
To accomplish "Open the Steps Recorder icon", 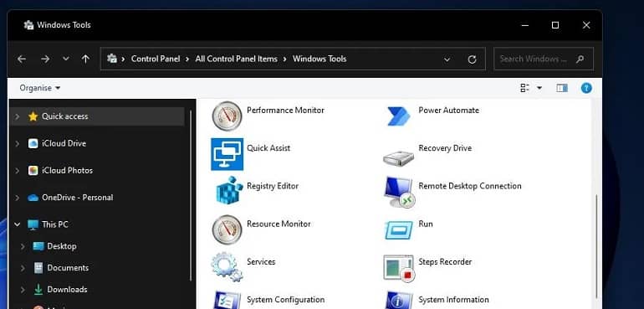I will (x=399, y=268).
